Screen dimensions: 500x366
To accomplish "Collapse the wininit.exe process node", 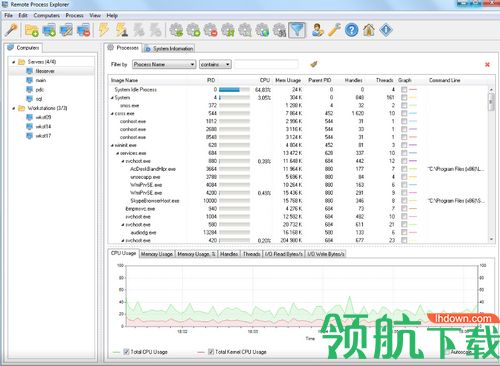I will [112, 145].
